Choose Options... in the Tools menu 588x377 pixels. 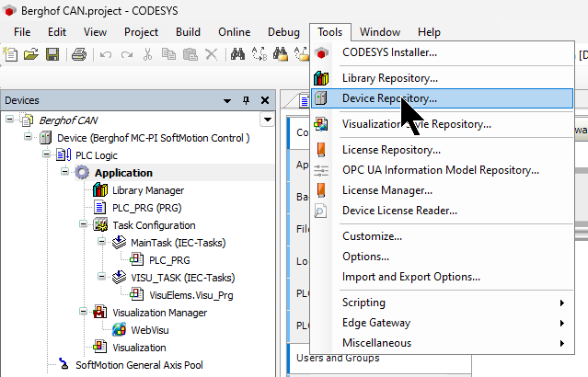pyautogui.click(x=442, y=257)
